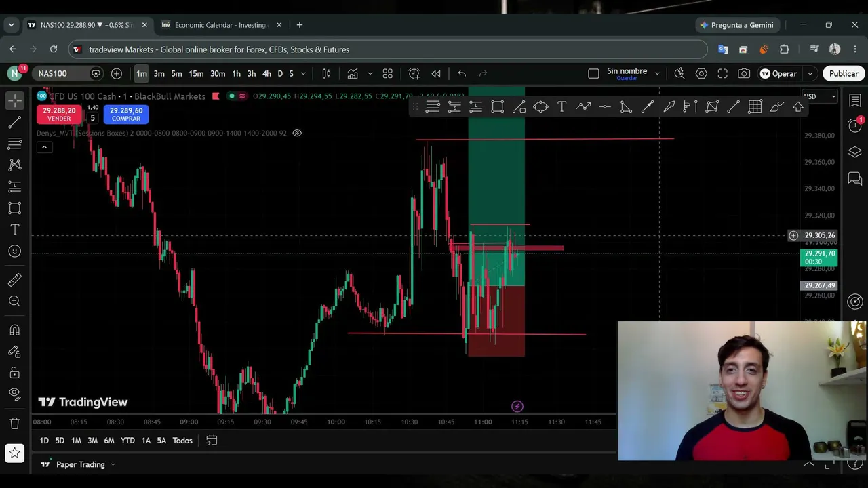Select the YTD date range
This screenshot has height=488, width=868.
coord(127,441)
